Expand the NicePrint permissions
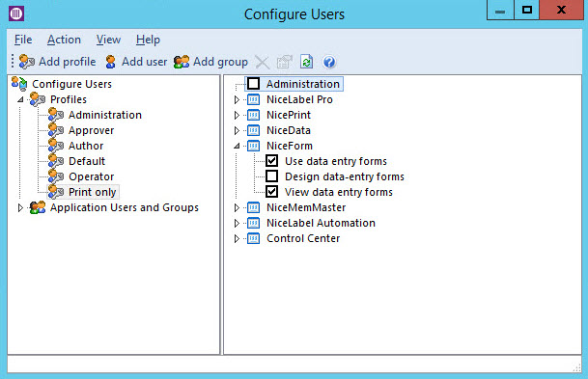 point(237,115)
